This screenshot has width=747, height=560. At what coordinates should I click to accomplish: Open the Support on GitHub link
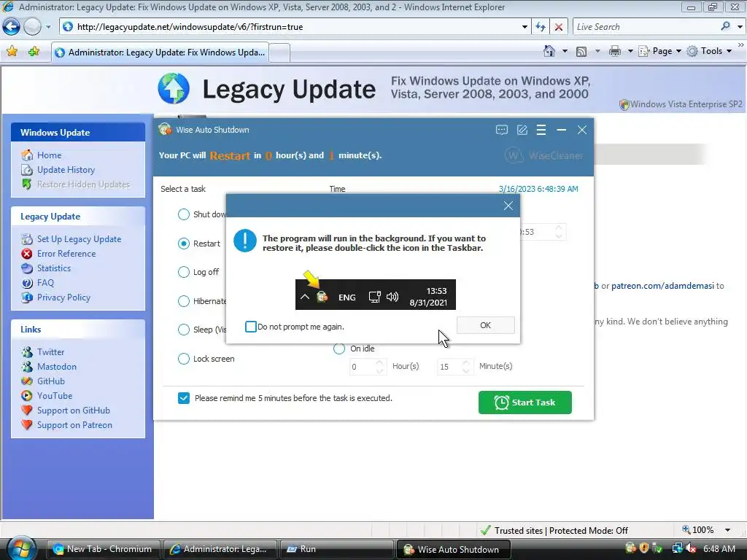(74, 411)
